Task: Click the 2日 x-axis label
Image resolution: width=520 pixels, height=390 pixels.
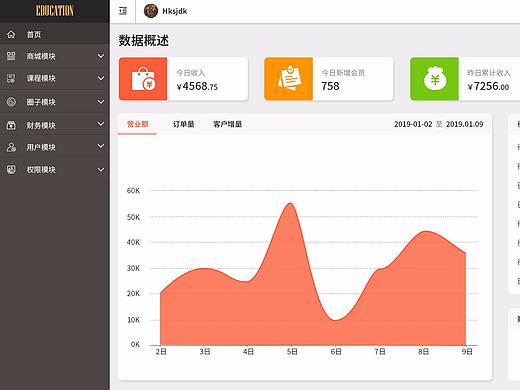Action: click(x=161, y=351)
